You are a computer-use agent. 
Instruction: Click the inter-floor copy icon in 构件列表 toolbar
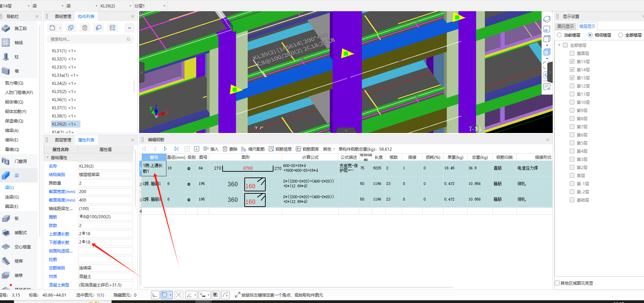pyautogui.click(x=99, y=28)
